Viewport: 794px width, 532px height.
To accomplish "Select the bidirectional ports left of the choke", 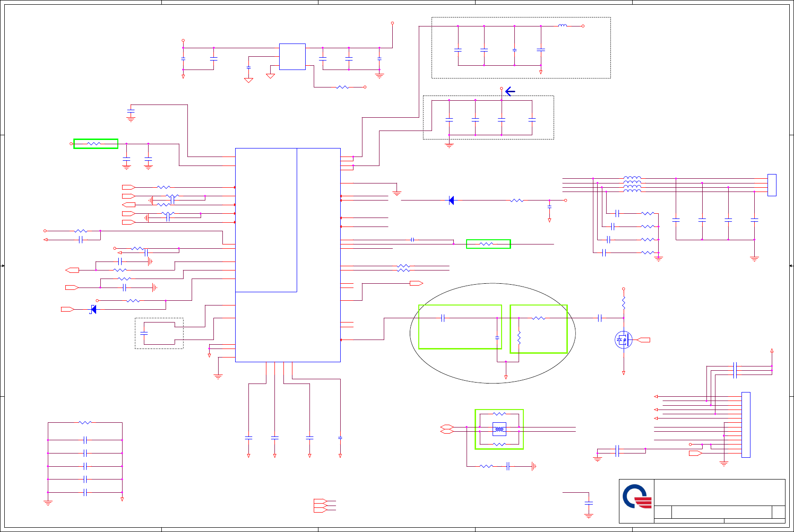I will pos(447,429).
